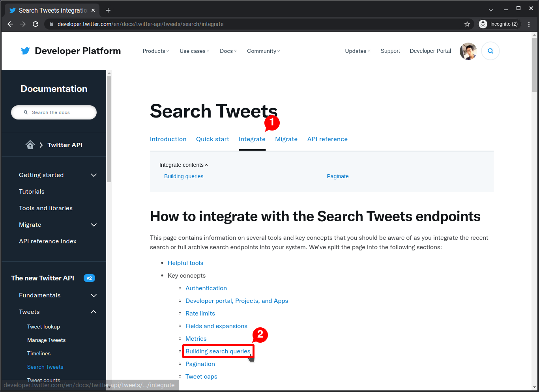Open the Updates dropdown menu
Image resolution: width=539 pixels, height=392 pixels.
coord(357,51)
